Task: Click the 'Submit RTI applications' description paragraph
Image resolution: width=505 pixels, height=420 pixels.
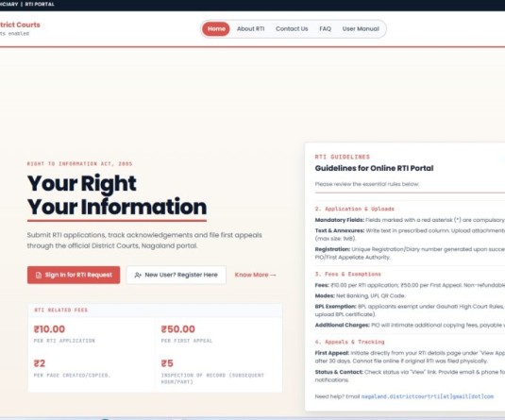Action: [x=144, y=241]
